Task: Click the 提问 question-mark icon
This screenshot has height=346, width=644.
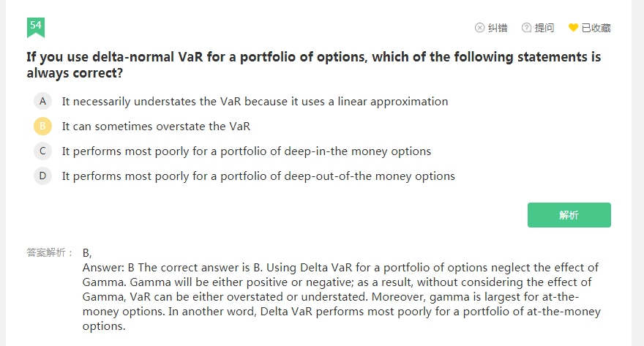Action: [526, 28]
